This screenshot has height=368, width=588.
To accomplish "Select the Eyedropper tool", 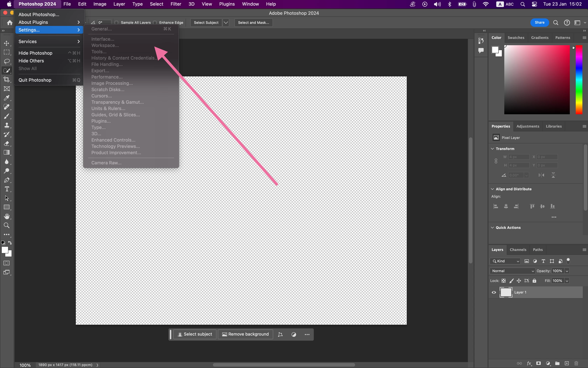I will [6, 98].
